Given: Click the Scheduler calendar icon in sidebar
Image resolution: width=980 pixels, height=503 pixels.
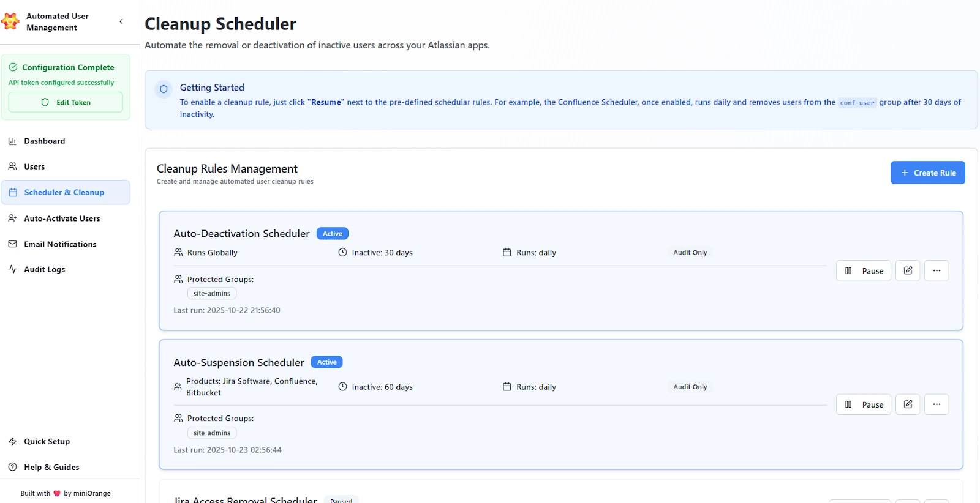Looking at the screenshot, I should click(13, 192).
